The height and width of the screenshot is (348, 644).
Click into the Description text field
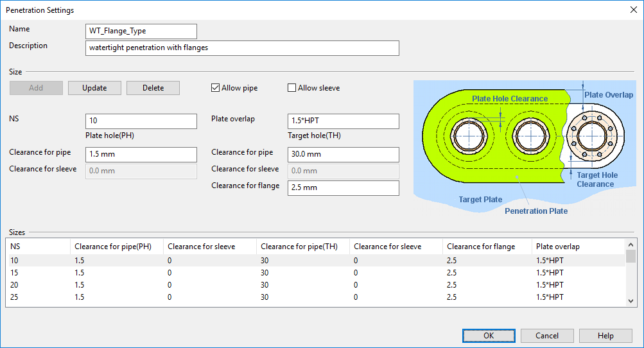click(242, 48)
